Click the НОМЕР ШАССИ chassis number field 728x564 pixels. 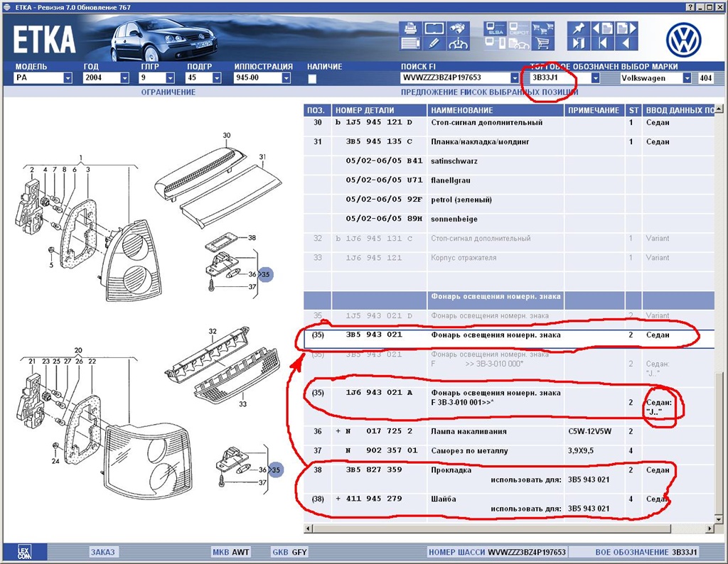[x=497, y=552]
